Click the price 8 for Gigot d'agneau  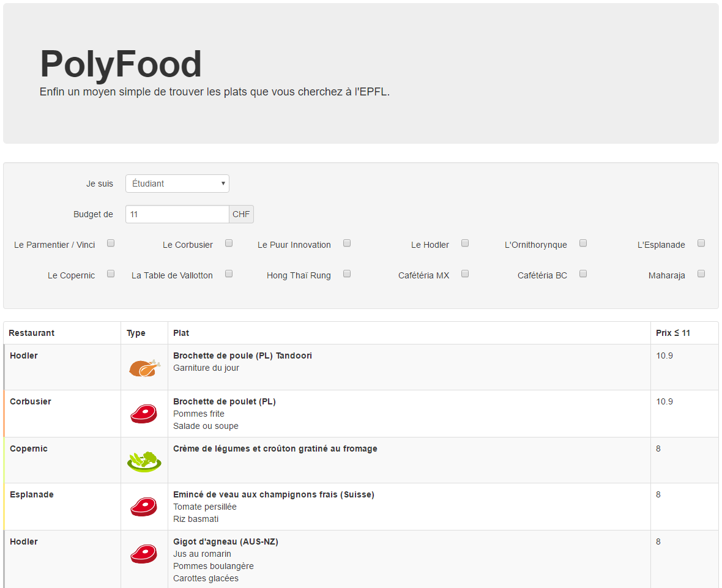[x=658, y=541]
